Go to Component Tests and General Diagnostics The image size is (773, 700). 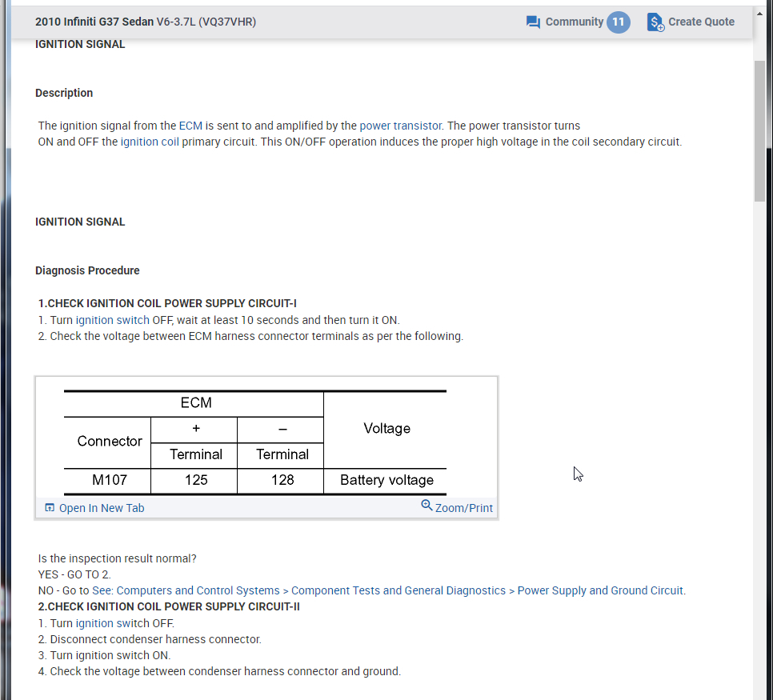tap(398, 590)
